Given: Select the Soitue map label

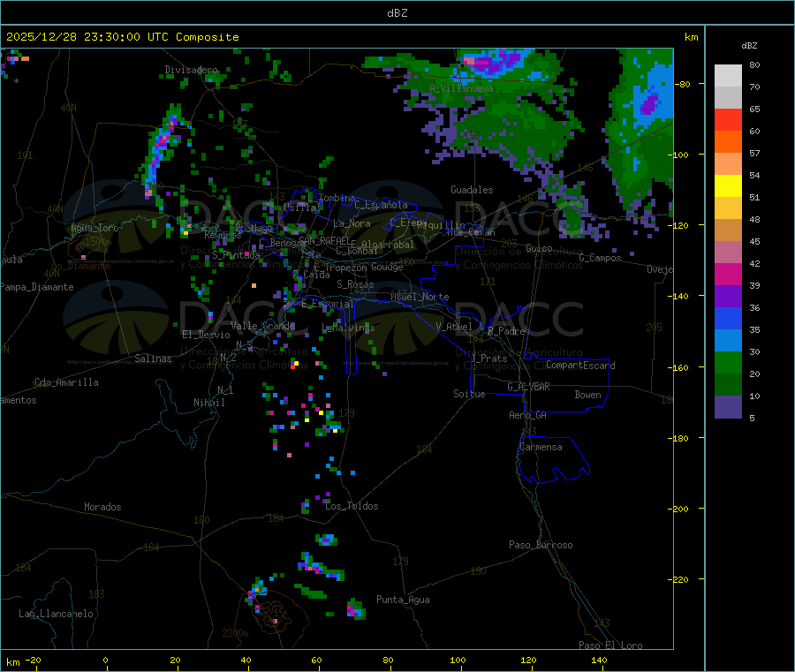Looking at the screenshot, I should coord(469,394).
